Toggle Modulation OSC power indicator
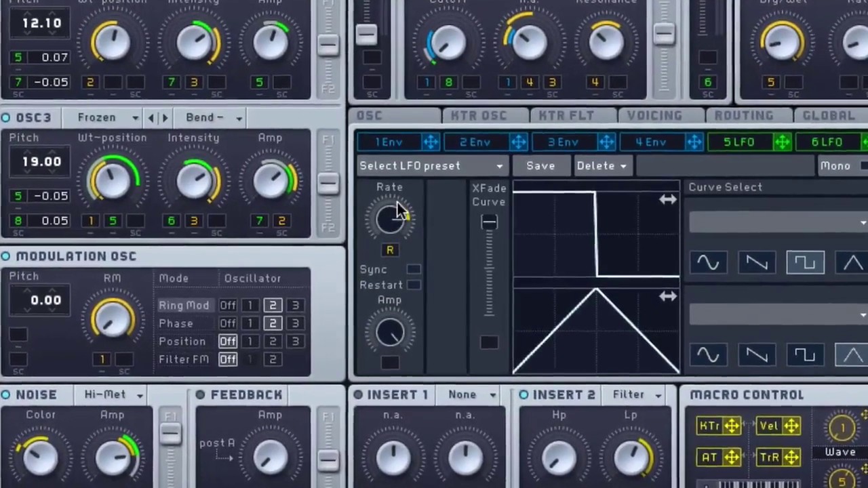Viewport: 868px width, 488px height. click(x=6, y=256)
